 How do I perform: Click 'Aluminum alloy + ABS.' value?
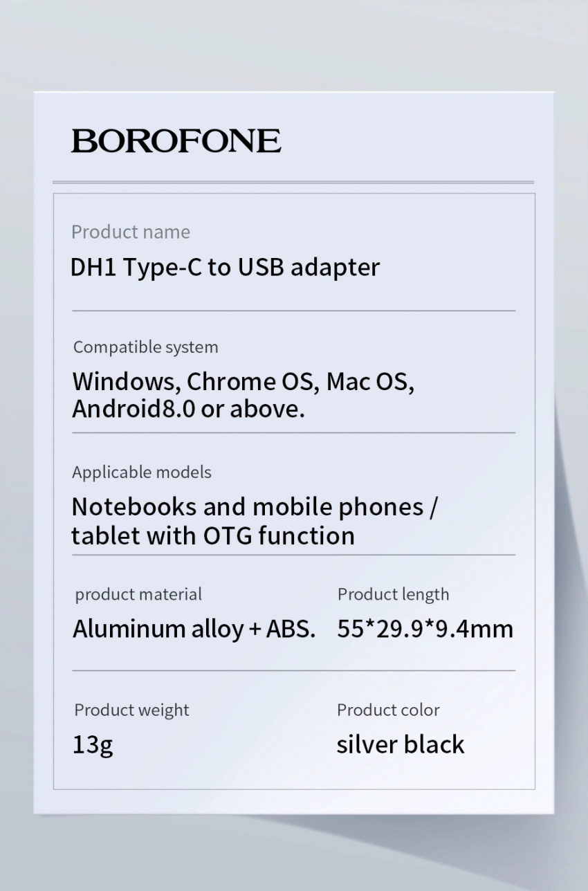(x=194, y=629)
